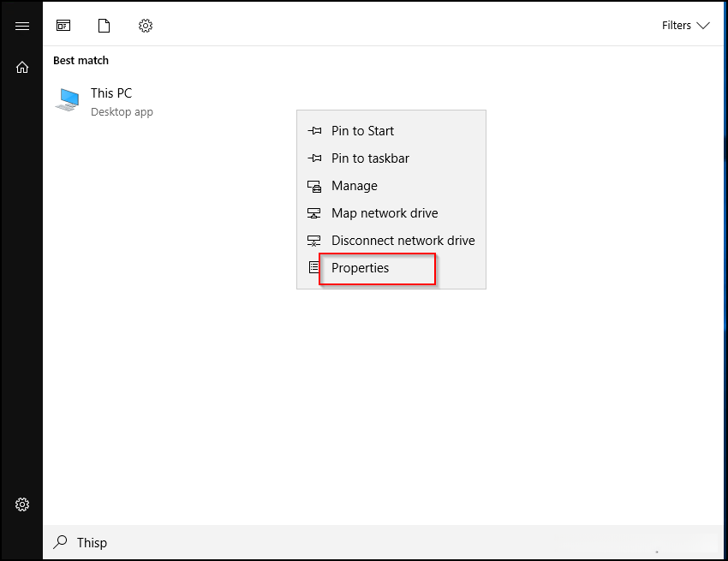Click the chevron arrow beside Filters
Screen dimensions: 728x561
click(703, 26)
